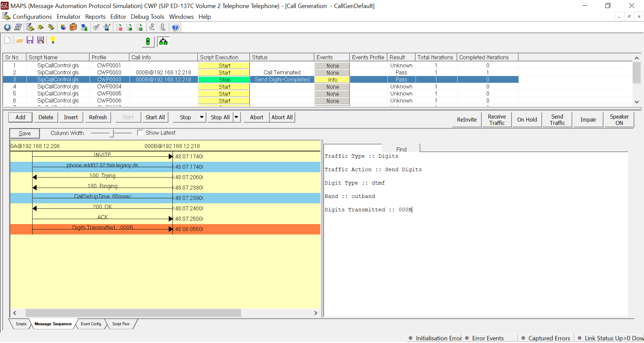Click the computer with green lock icon

[x=84, y=27]
